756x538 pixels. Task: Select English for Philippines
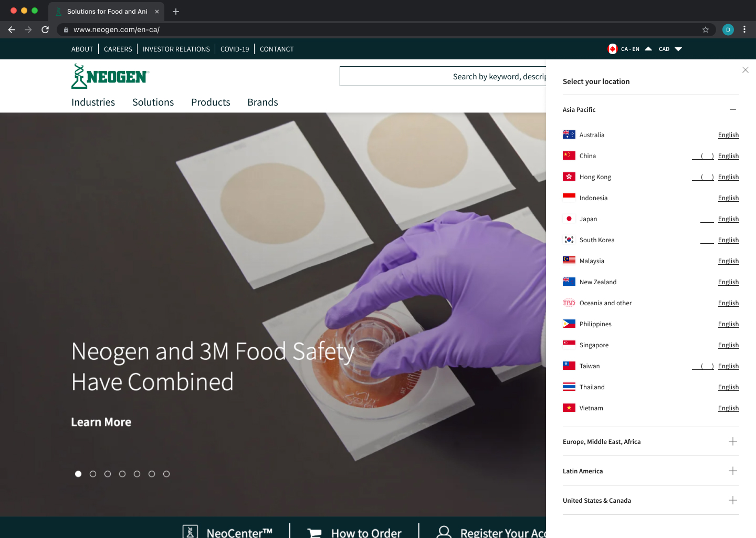[728, 324]
